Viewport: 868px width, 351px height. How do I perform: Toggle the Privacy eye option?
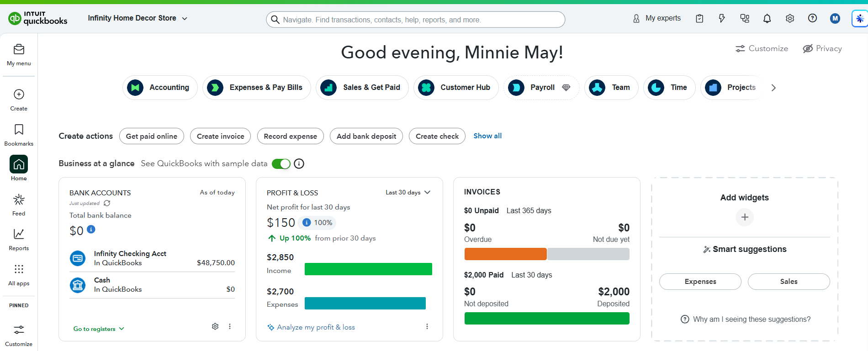pos(822,48)
